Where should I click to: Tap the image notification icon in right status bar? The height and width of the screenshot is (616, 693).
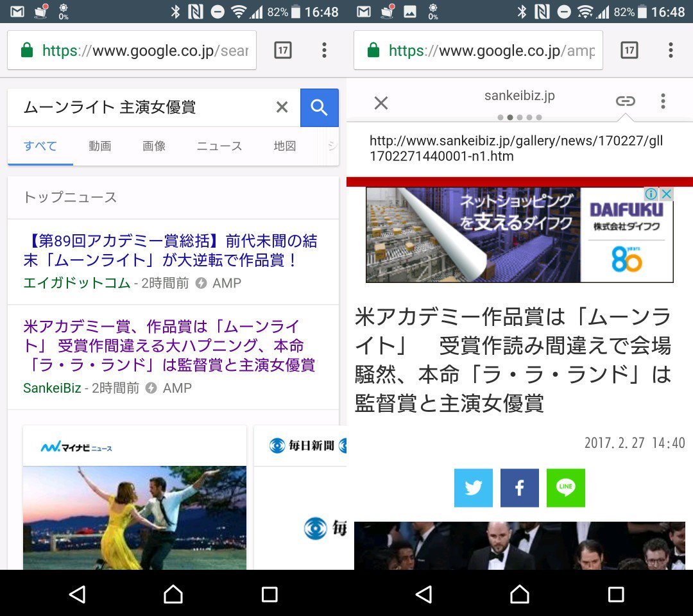click(409, 12)
